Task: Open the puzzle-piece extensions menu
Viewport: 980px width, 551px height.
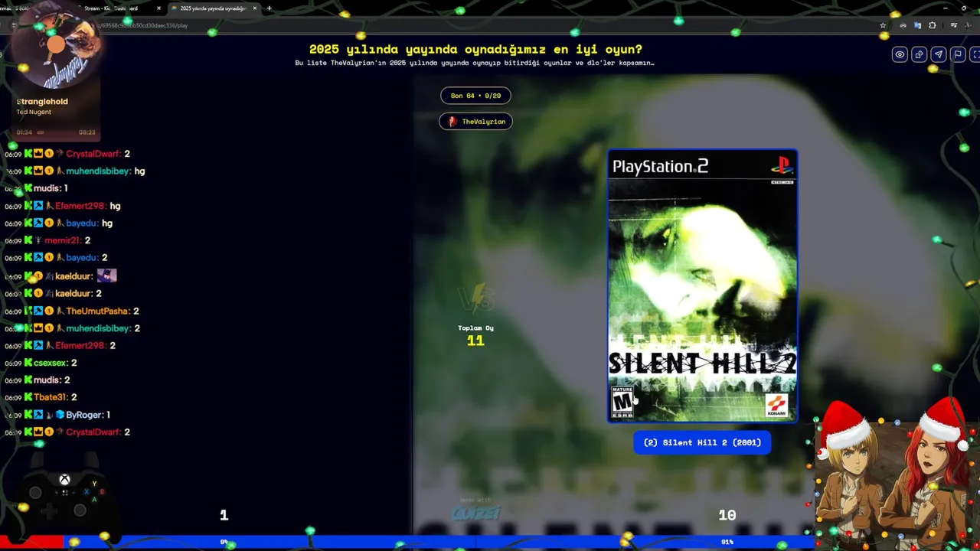Action: (x=932, y=25)
